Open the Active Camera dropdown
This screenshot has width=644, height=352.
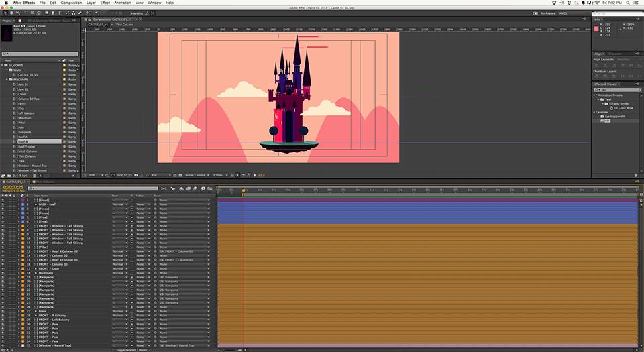(197, 175)
